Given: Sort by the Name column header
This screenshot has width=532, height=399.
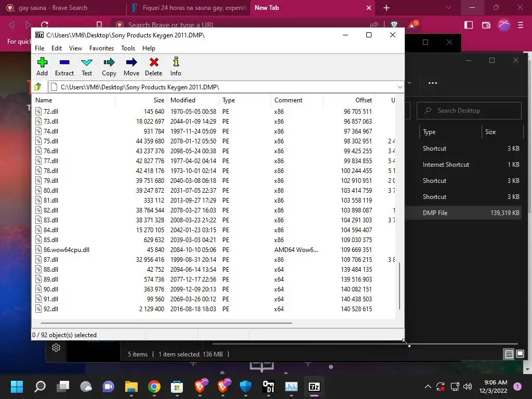Looking at the screenshot, I should pos(74,100).
